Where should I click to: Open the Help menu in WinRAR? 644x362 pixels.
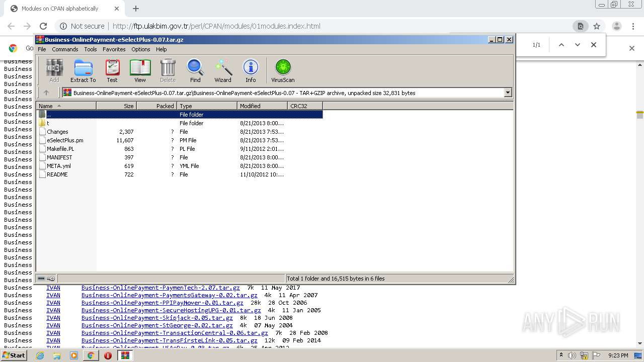[162, 49]
